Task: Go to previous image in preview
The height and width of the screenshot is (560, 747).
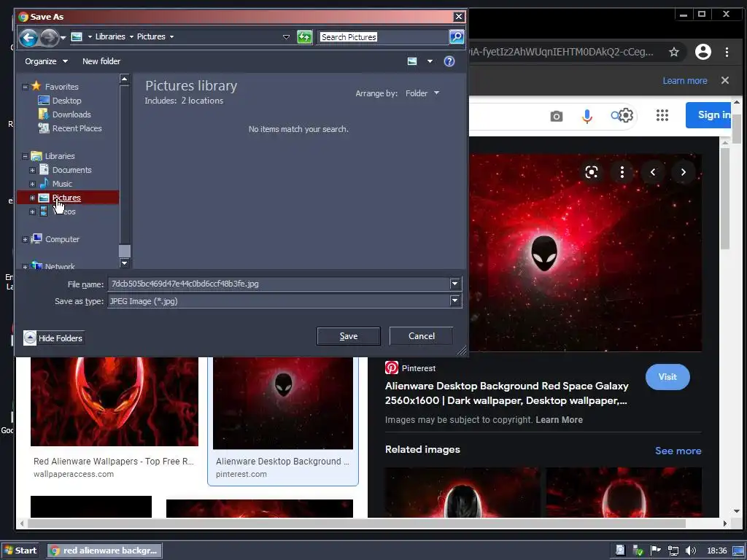Action: (x=653, y=172)
